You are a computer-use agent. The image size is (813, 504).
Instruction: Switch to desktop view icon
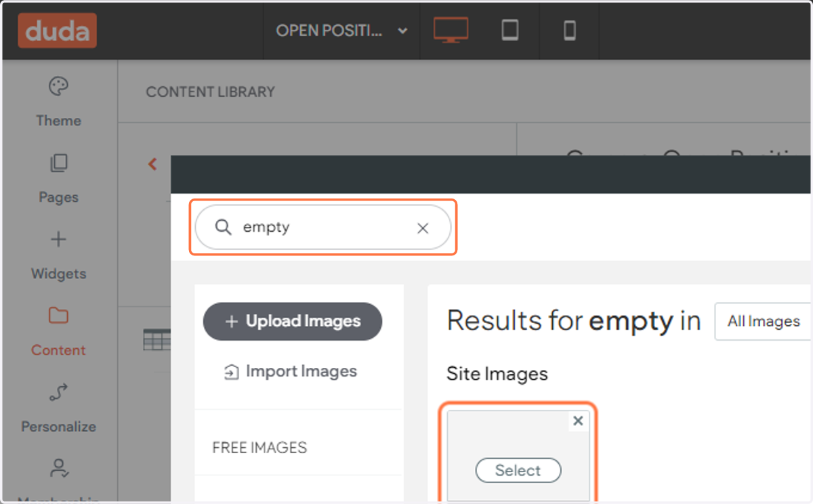click(451, 30)
